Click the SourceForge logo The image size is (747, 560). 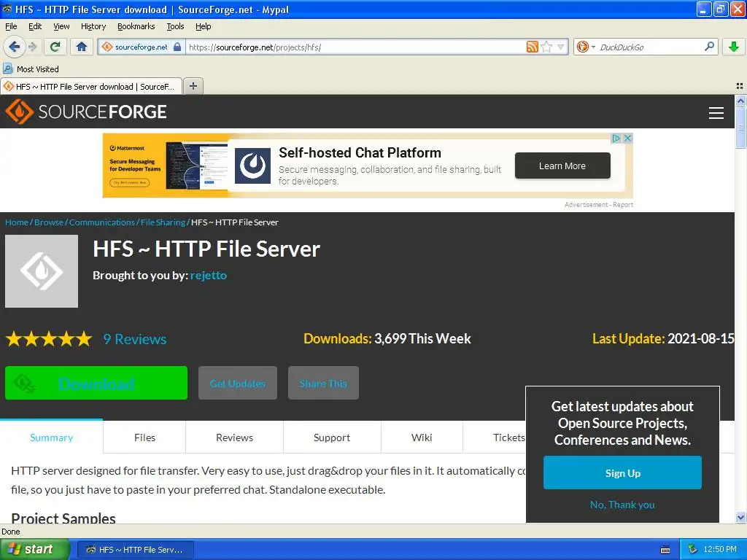click(x=86, y=112)
